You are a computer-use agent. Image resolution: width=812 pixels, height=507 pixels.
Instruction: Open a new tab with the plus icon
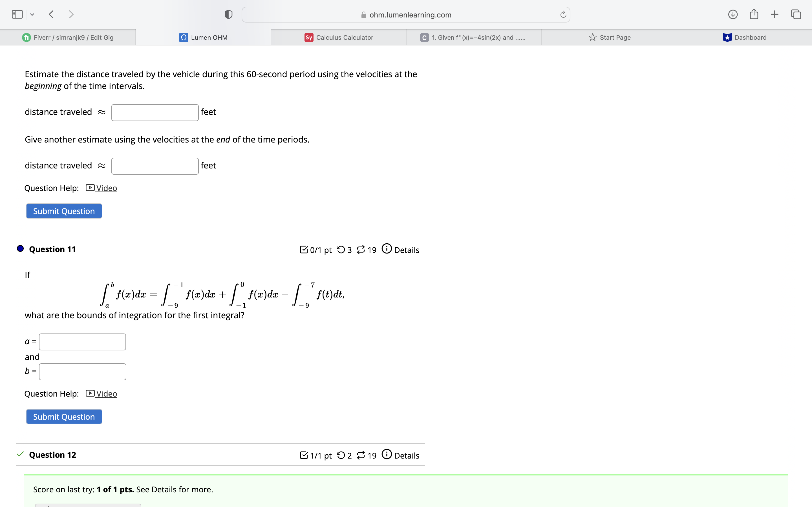point(775,14)
